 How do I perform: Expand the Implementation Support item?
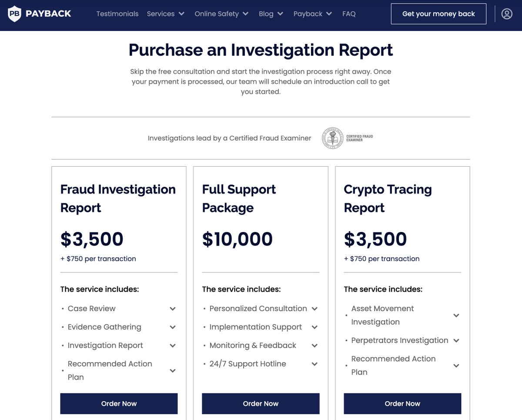click(x=261, y=327)
